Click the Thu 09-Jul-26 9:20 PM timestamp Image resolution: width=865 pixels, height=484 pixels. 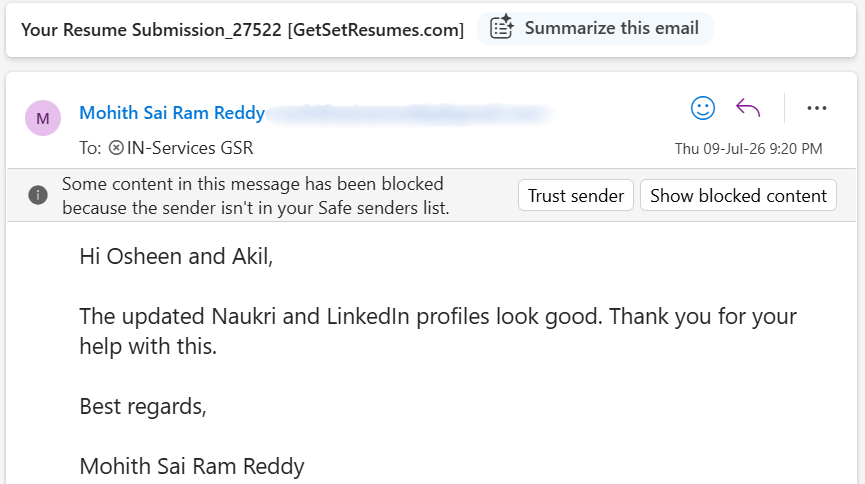[x=748, y=149]
